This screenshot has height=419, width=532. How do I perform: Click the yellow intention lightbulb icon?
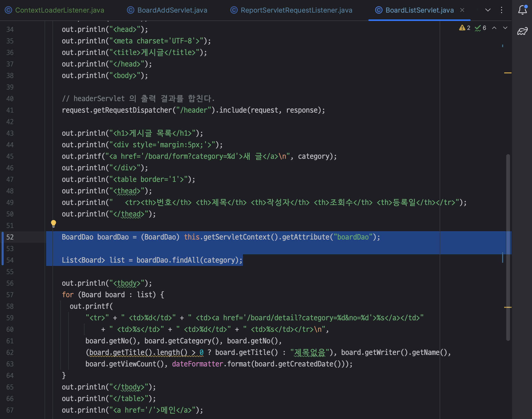[x=54, y=223]
